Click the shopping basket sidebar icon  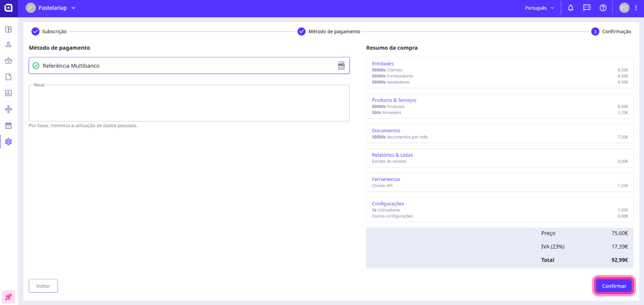tap(9, 61)
